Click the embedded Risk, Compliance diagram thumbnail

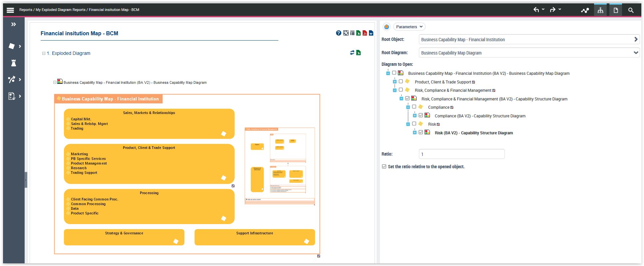point(280,166)
